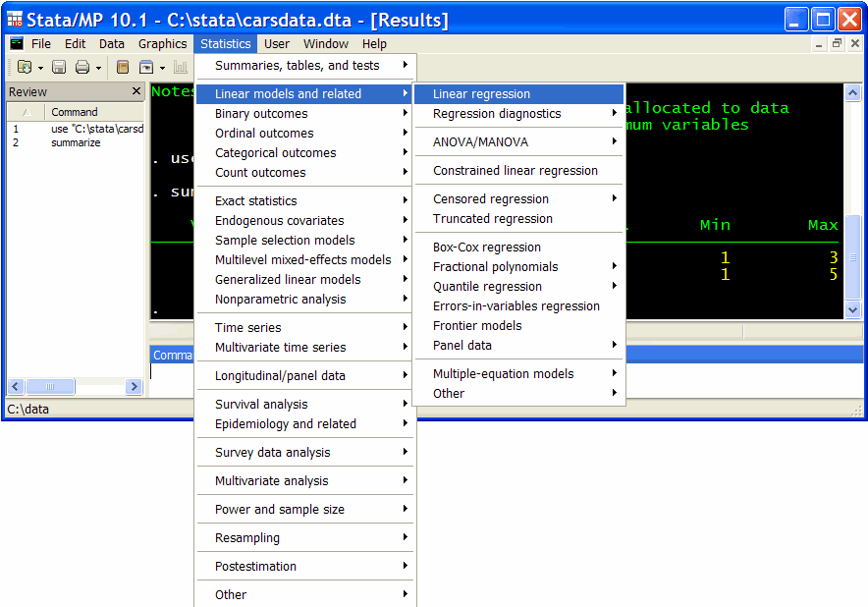868x607 pixels.
Task: Select the 'summarize' command in Review list
Action: click(x=76, y=143)
